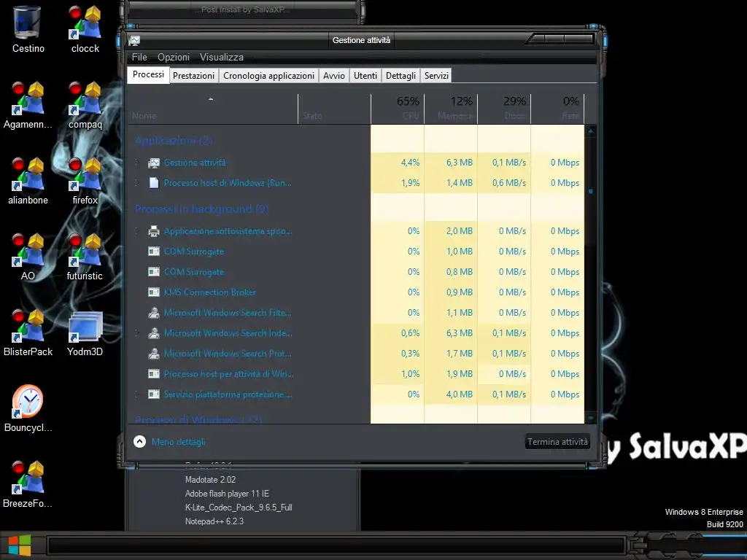Click the Processo host di Windows document icon
Screen dimensions: 747x560
click(x=153, y=183)
